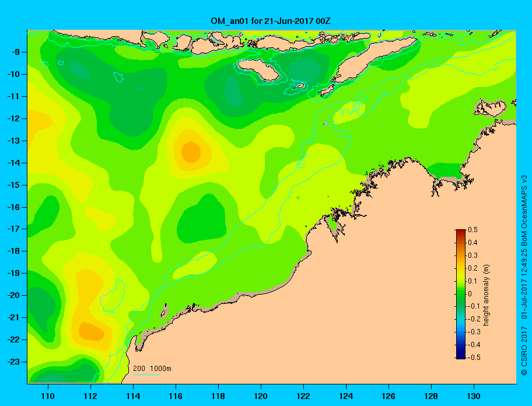Click the CSIRO 2017 BoM OceanMAPS copyright text
Screen dimensions: 532x406
524,275
